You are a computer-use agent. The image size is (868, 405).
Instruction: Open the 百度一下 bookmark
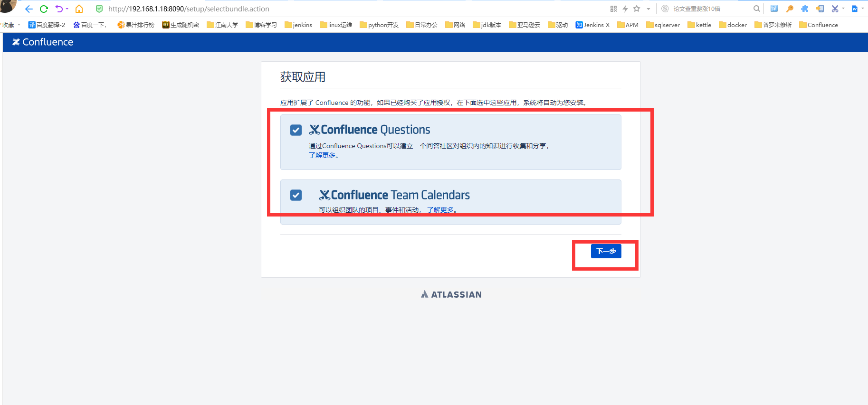90,25
